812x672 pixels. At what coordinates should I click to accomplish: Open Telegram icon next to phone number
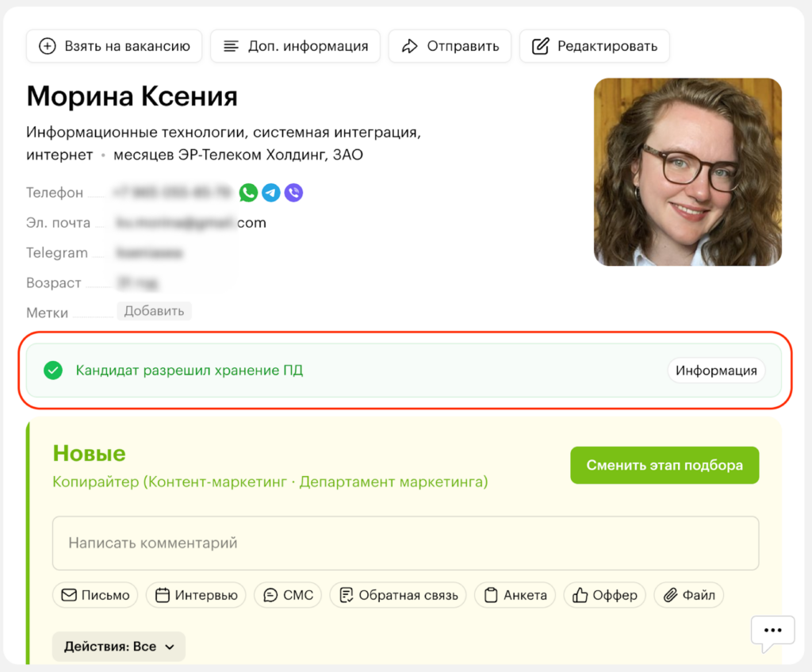pyautogui.click(x=271, y=193)
